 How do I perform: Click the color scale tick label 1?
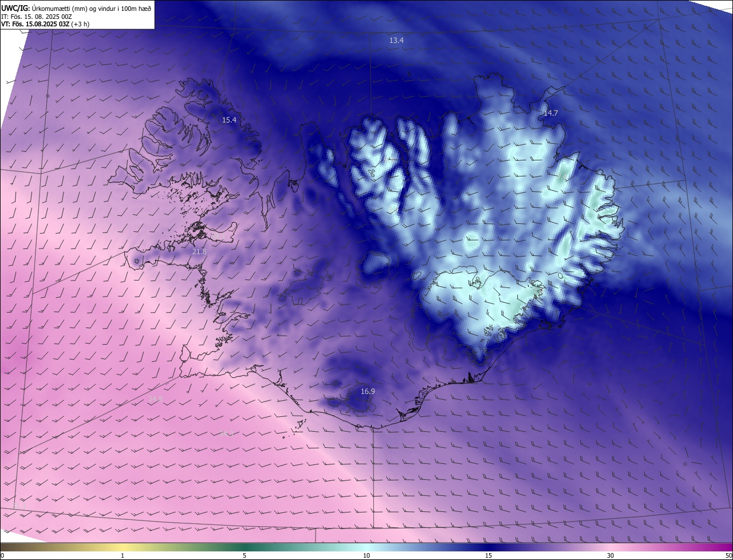click(123, 555)
